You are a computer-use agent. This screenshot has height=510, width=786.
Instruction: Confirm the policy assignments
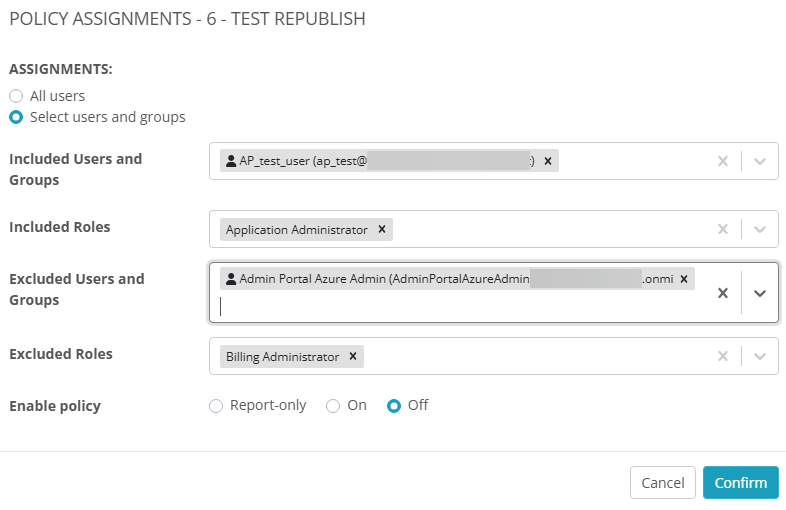pos(740,482)
